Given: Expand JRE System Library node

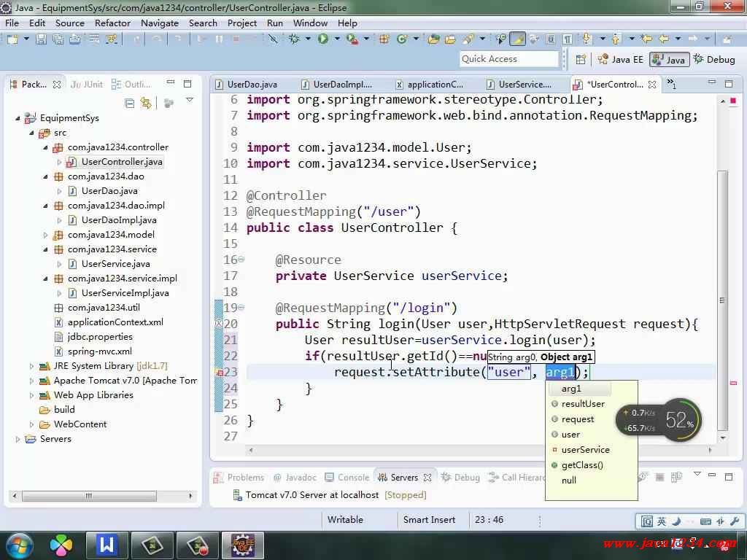Looking at the screenshot, I should (31, 366).
